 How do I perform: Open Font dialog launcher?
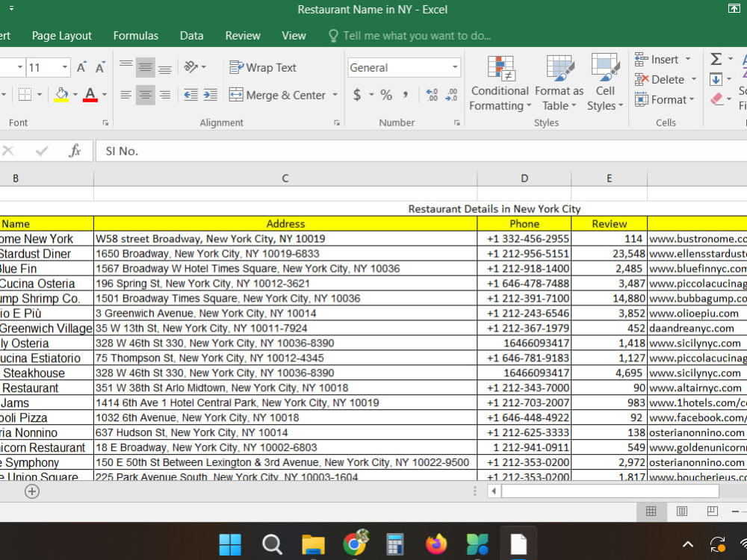105,123
